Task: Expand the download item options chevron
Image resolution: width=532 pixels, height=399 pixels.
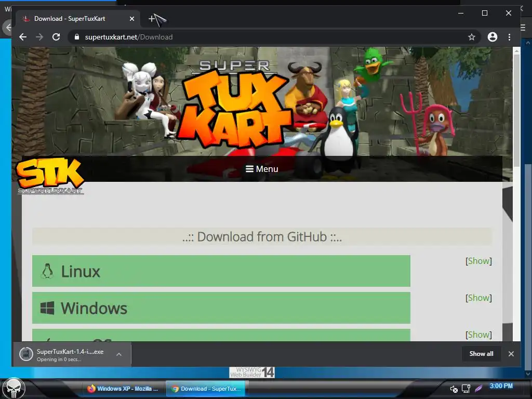Action: click(119, 354)
